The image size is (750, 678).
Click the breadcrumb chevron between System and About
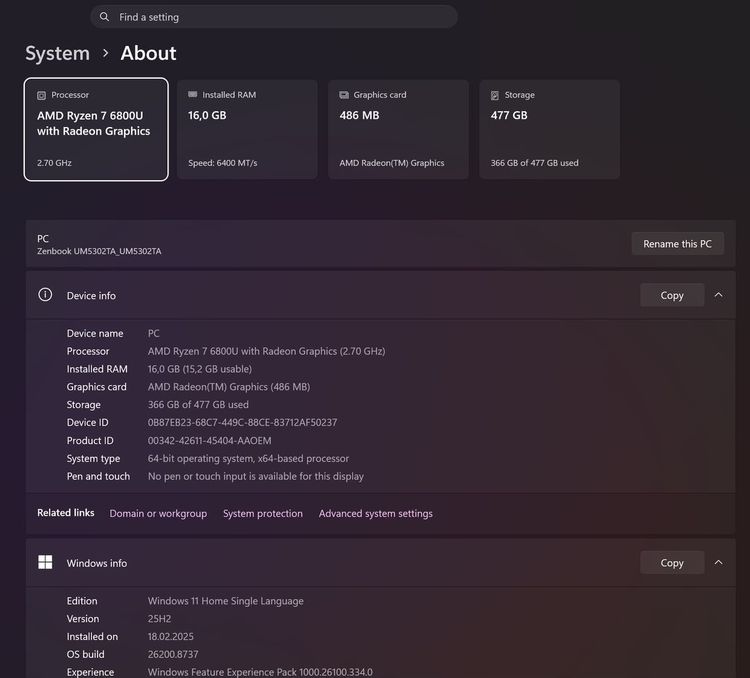point(105,53)
